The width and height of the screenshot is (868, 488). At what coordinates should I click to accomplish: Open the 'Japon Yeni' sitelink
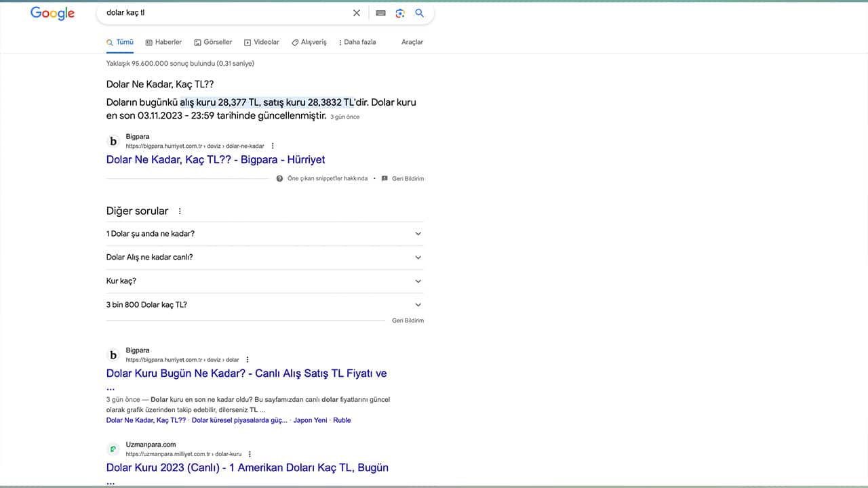pyautogui.click(x=311, y=420)
